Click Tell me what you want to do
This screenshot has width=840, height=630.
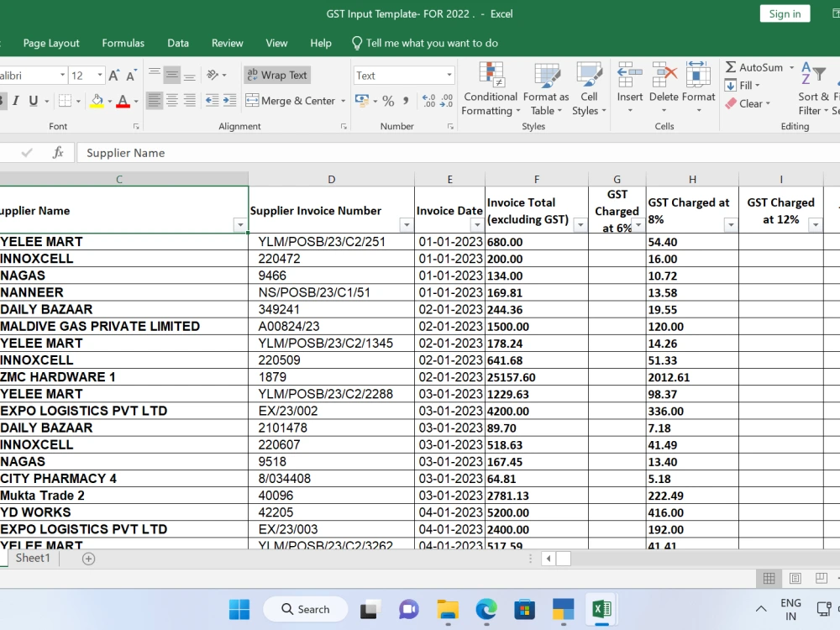click(429, 43)
